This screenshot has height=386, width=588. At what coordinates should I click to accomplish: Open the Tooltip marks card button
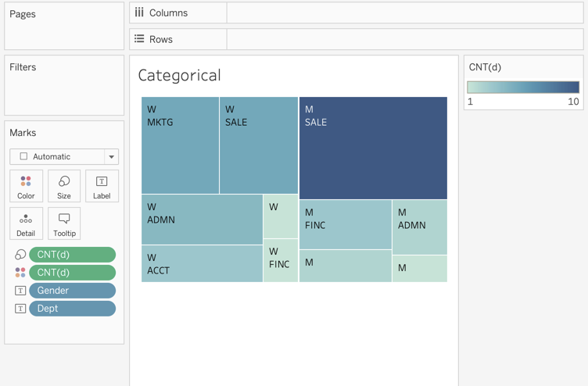point(64,223)
